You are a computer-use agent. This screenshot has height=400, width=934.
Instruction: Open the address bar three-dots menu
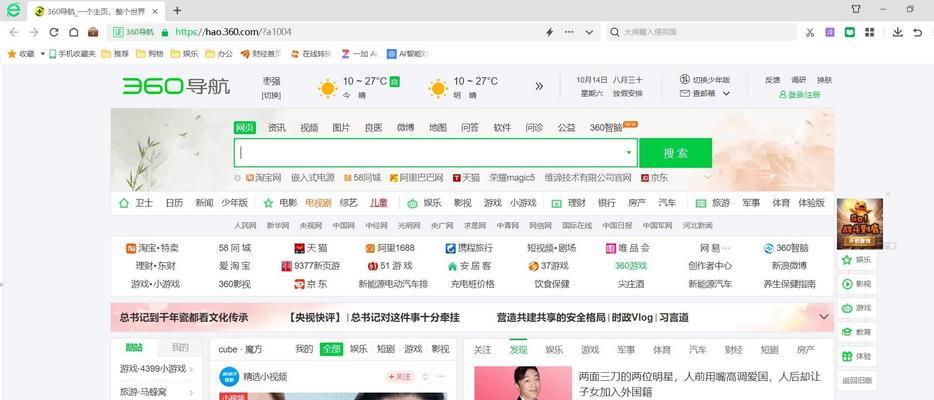pyautogui.click(x=569, y=32)
